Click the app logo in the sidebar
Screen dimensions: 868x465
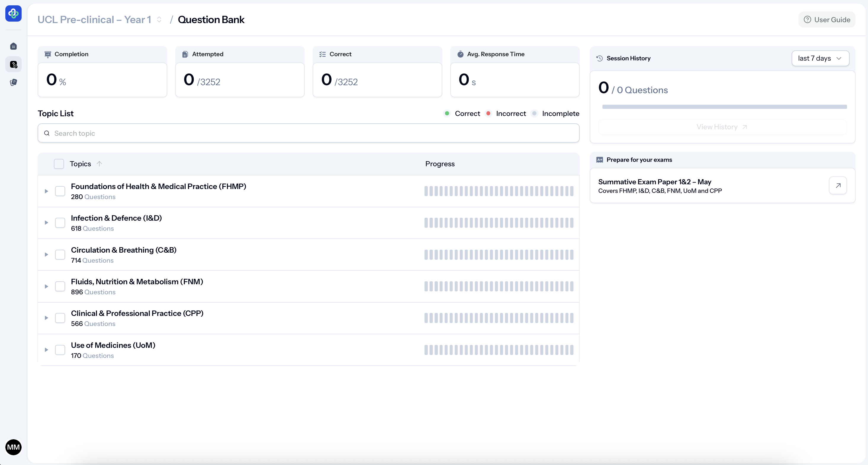point(14,14)
